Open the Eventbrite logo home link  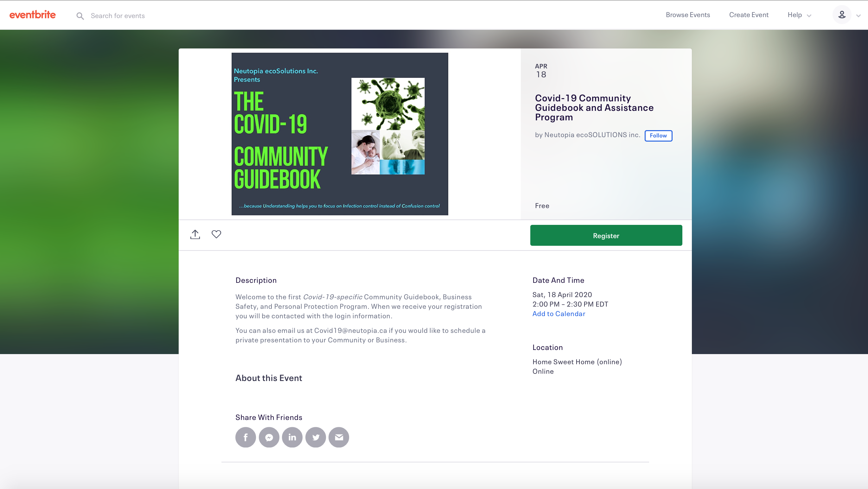[32, 15]
